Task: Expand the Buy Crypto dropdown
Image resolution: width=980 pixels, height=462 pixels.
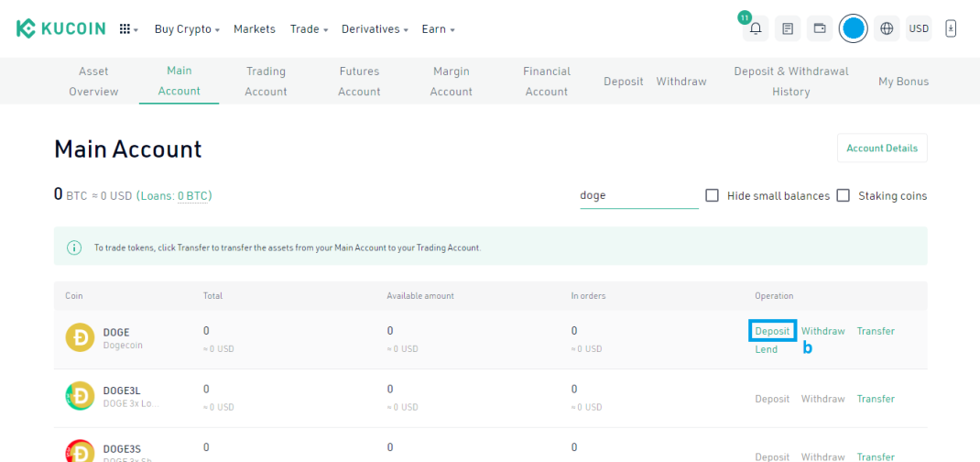Action: (x=187, y=29)
